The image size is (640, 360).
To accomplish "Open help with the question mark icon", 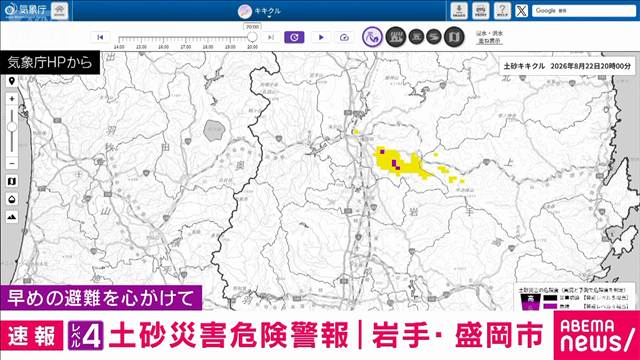I will pyautogui.click(x=502, y=11).
